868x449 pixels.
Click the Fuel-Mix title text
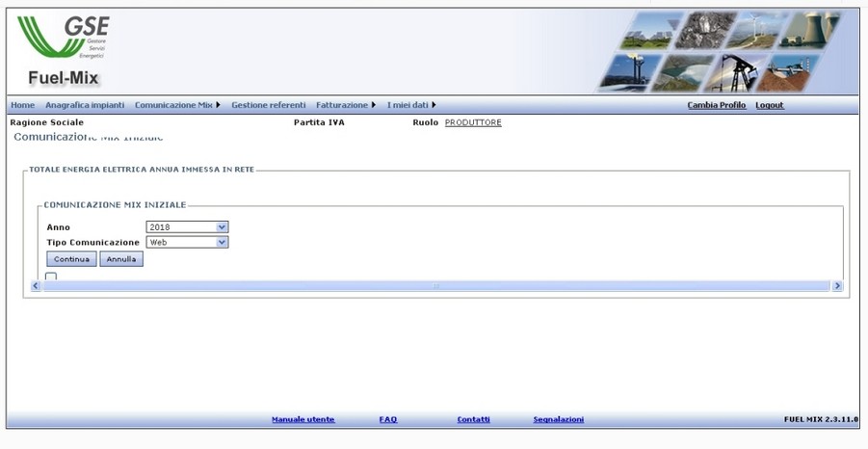(x=64, y=78)
